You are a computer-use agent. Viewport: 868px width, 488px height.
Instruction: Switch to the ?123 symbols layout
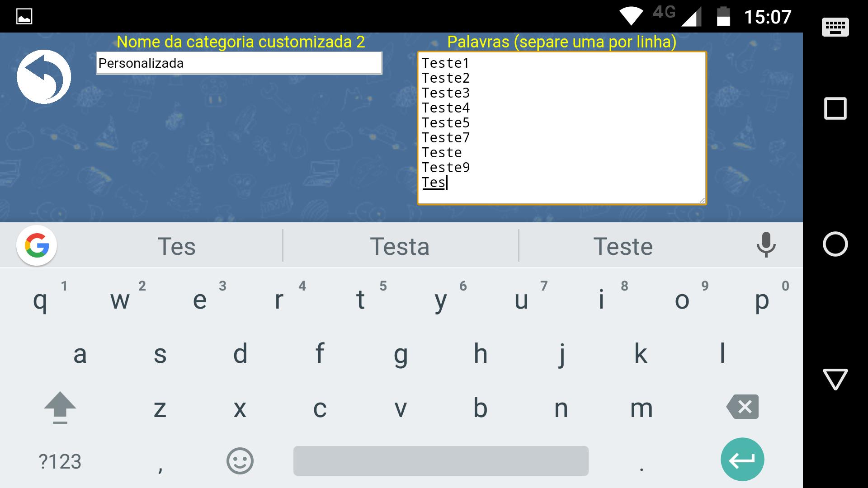pyautogui.click(x=59, y=460)
